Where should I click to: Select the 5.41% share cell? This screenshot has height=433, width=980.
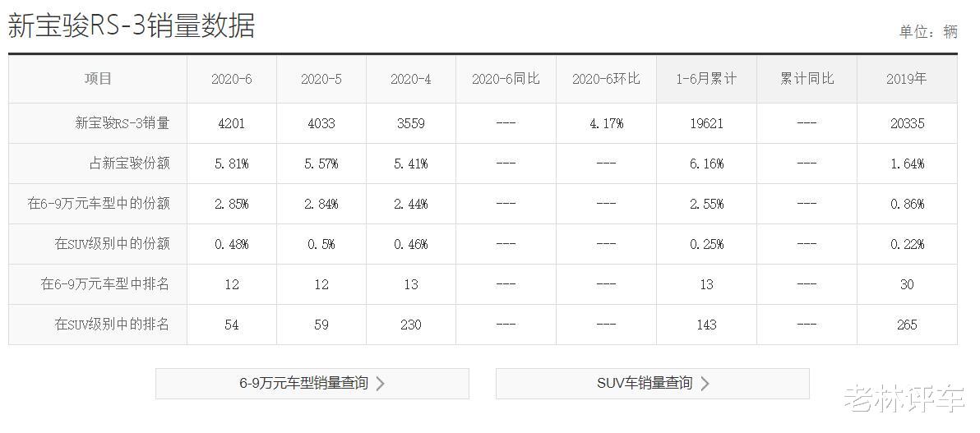[410, 164]
